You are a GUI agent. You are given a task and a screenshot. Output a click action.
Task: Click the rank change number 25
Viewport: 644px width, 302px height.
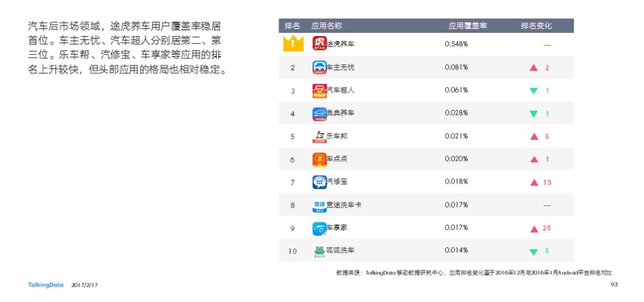click(x=547, y=228)
